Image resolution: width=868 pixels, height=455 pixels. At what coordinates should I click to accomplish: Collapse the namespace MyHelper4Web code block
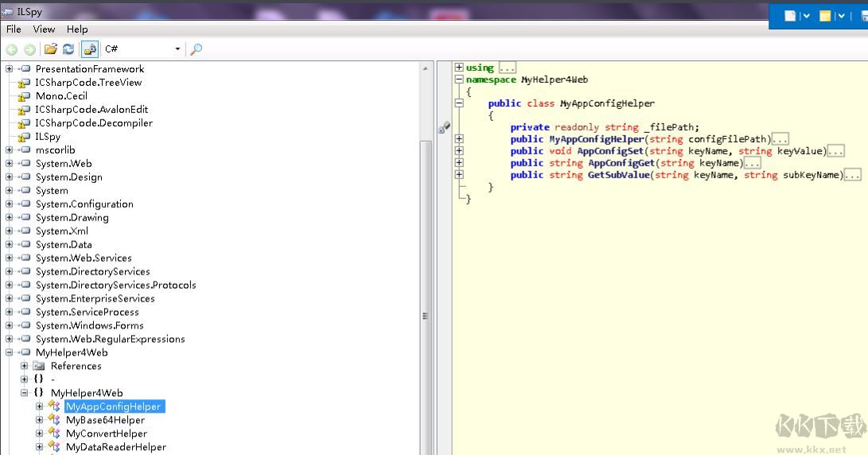point(459,80)
